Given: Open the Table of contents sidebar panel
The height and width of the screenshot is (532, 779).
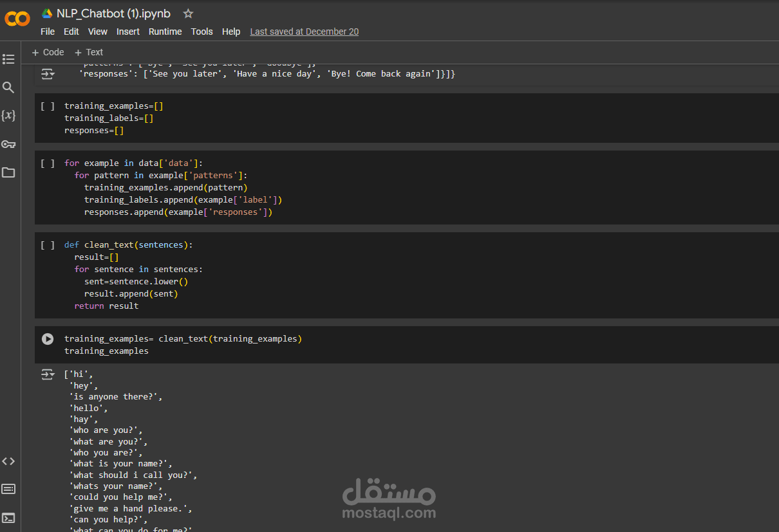Looking at the screenshot, I should pyautogui.click(x=8, y=59).
